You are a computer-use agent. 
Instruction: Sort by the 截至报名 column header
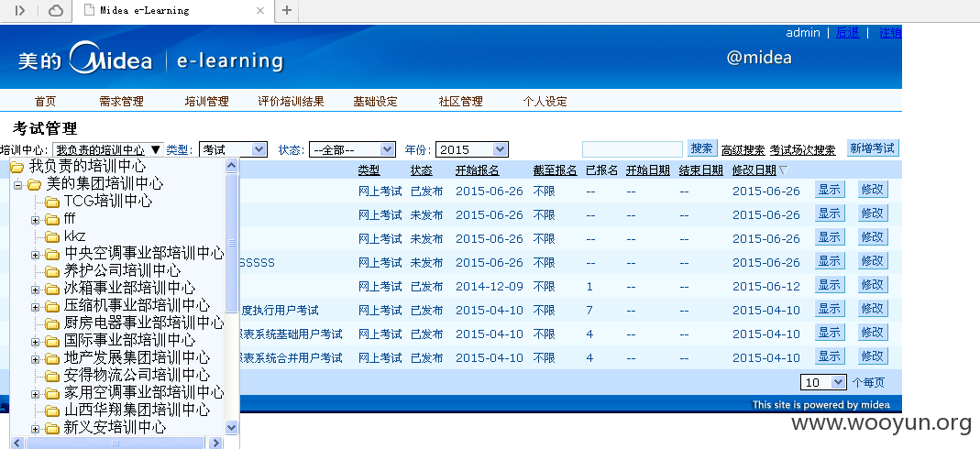[x=556, y=170]
